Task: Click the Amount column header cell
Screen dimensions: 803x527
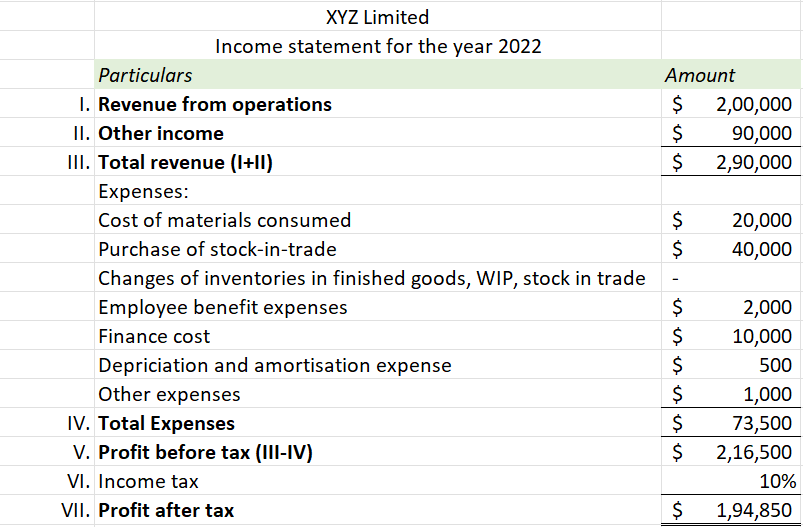Action: (x=700, y=75)
